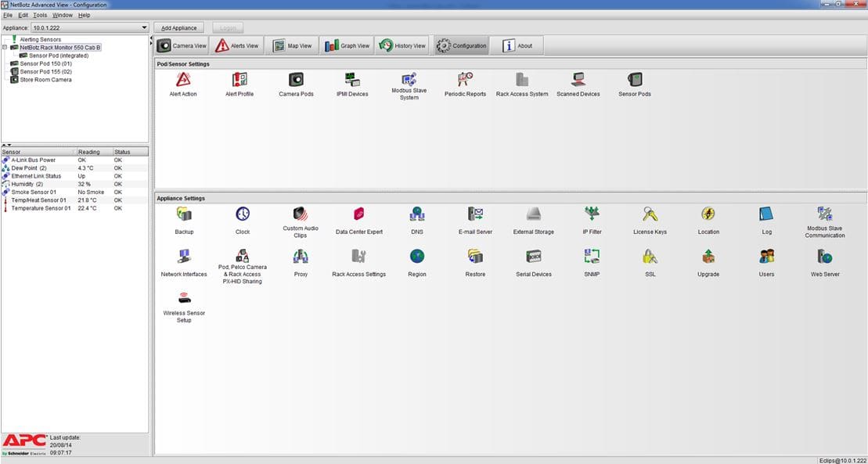Switch to Alerts View

click(x=237, y=46)
